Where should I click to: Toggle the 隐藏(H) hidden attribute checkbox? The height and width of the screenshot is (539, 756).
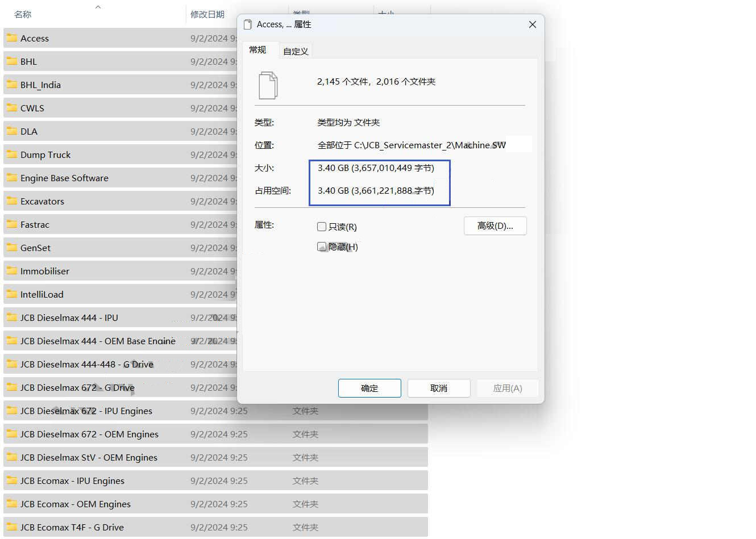(322, 246)
